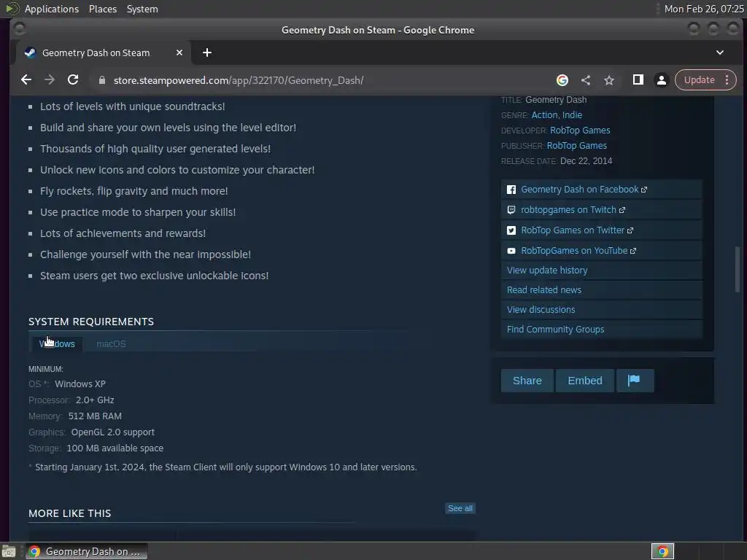The image size is (747, 560).
Task: Report this product with the flag icon
Action: [635, 381]
